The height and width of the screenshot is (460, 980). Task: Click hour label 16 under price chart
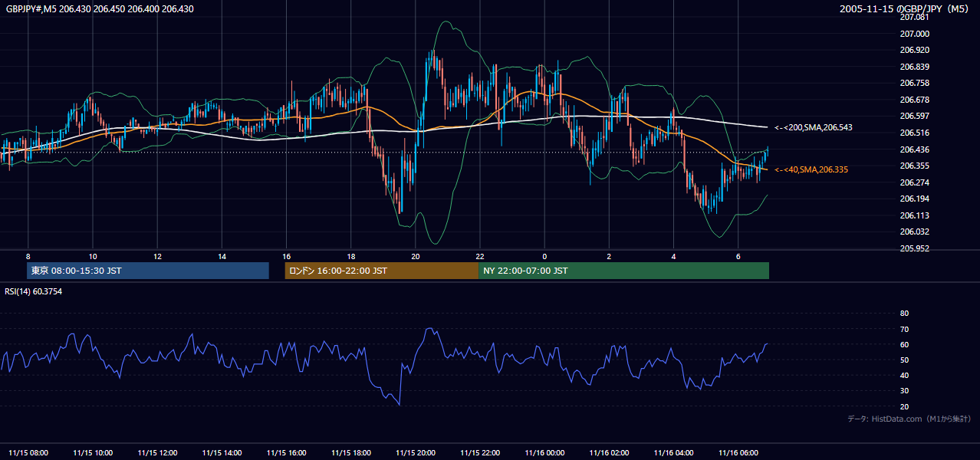pos(286,256)
